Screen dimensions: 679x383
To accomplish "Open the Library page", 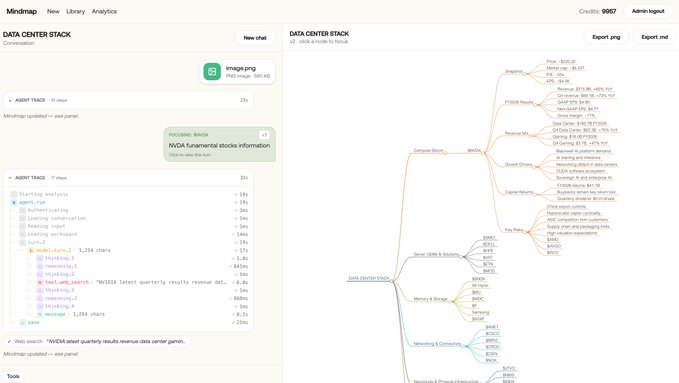I will tap(75, 11).
